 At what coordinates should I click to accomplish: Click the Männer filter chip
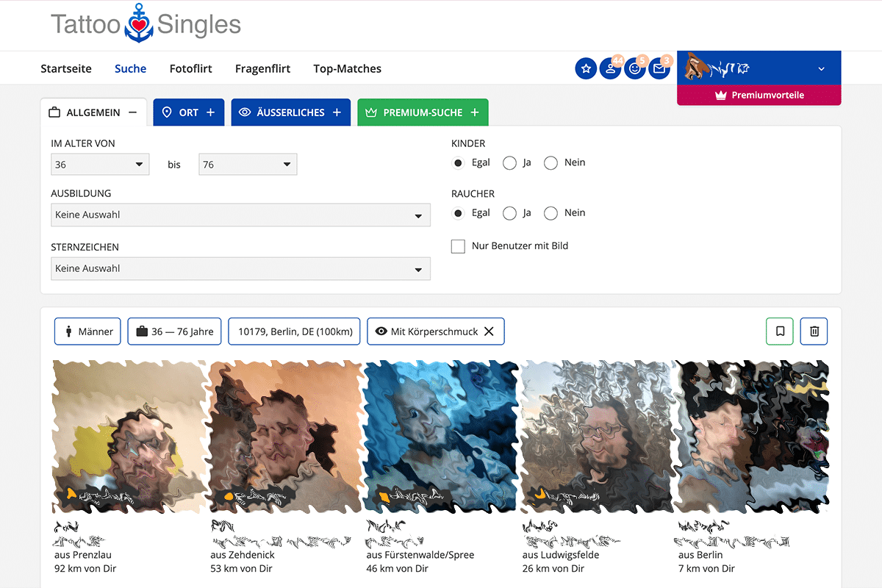tap(87, 331)
